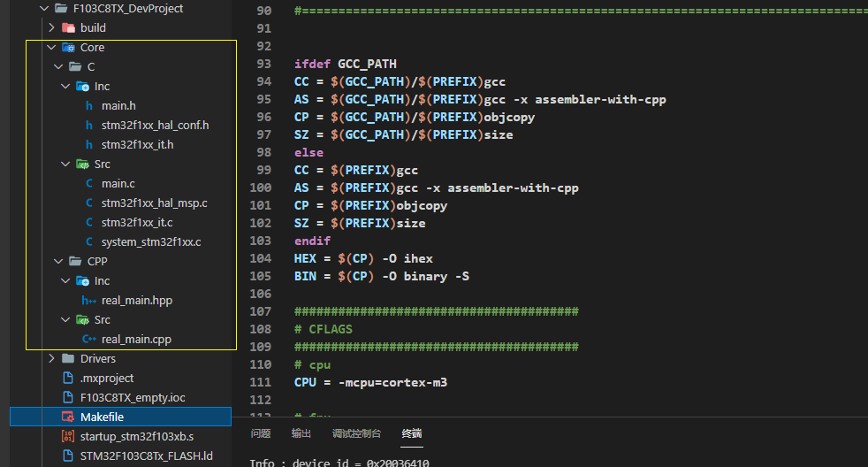The image size is (868, 467).
Task: Click the CPP folder icon
Action: click(x=75, y=261)
